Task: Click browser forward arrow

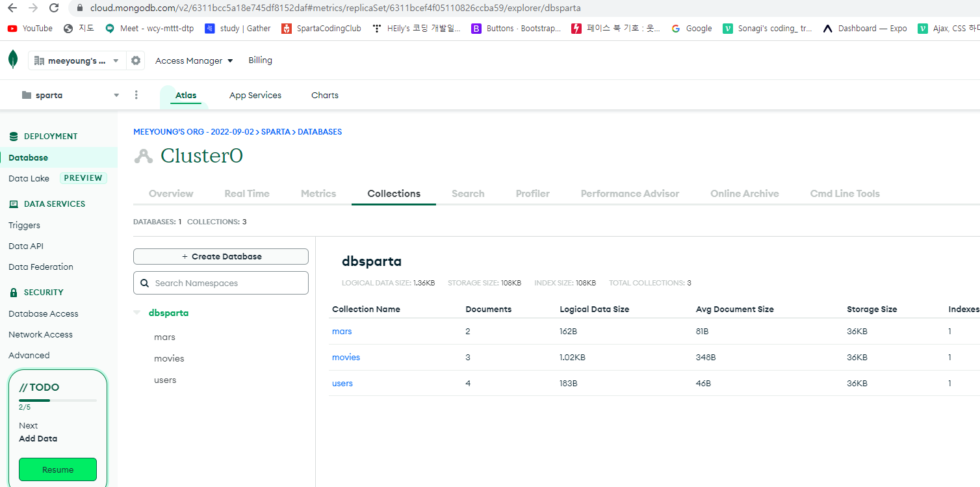Action: (x=33, y=8)
